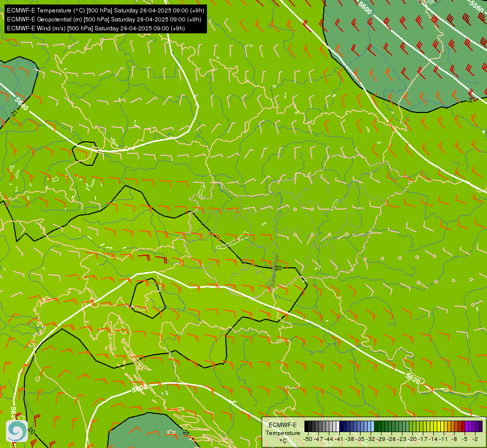Viewport: 487px width, 448px height.
Task: Click the -20 value on legend scale
Action: click(412, 439)
